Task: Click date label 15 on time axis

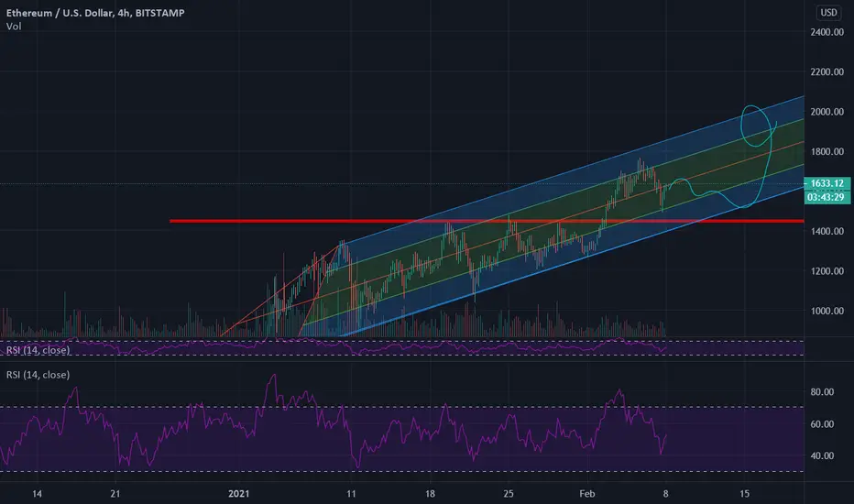Action: pyautogui.click(x=744, y=494)
